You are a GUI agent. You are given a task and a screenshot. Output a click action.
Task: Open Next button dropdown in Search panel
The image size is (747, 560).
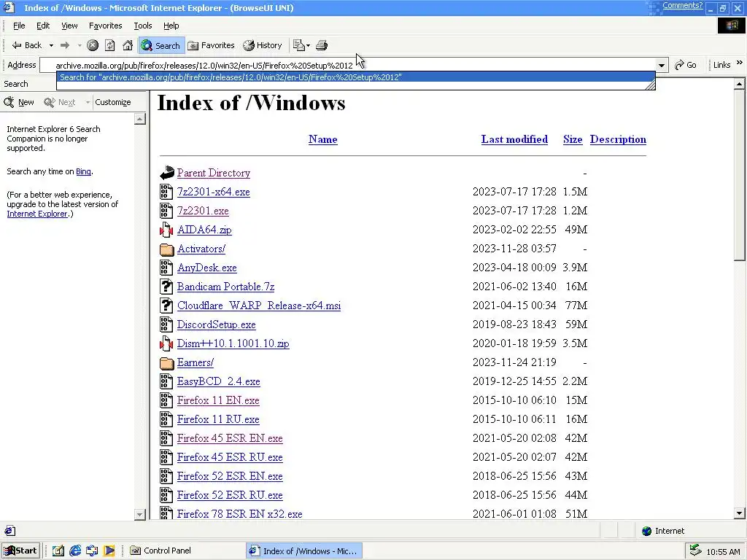click(88, 102)
